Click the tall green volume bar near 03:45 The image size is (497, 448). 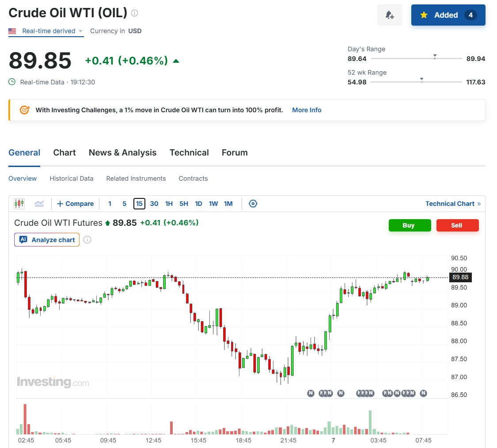pyautogui.click(x=370, y=422)
